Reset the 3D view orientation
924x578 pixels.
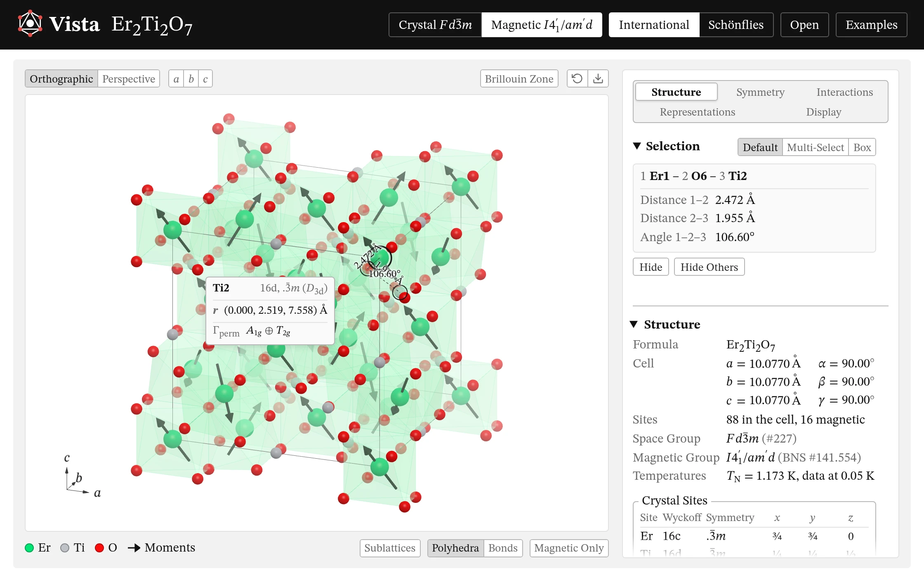pyautogui.click(x=577, y=78)
